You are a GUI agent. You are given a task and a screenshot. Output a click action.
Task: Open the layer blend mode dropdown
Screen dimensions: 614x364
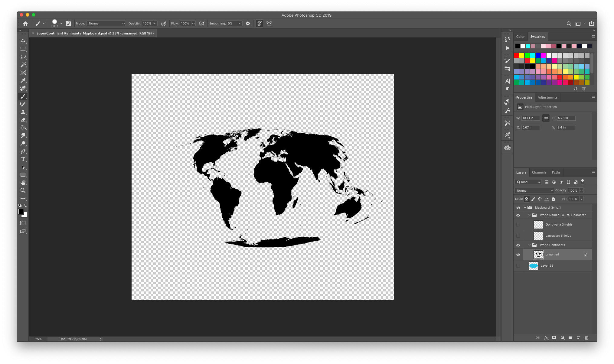(534, 190)
